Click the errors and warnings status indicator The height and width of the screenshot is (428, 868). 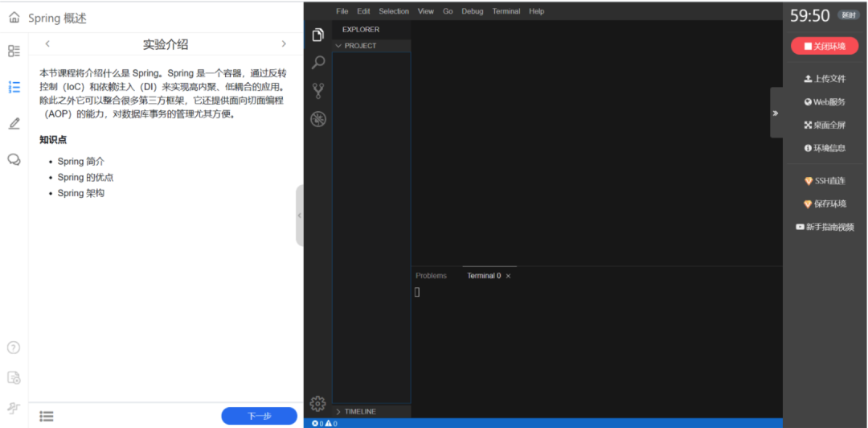click(325, 423)
